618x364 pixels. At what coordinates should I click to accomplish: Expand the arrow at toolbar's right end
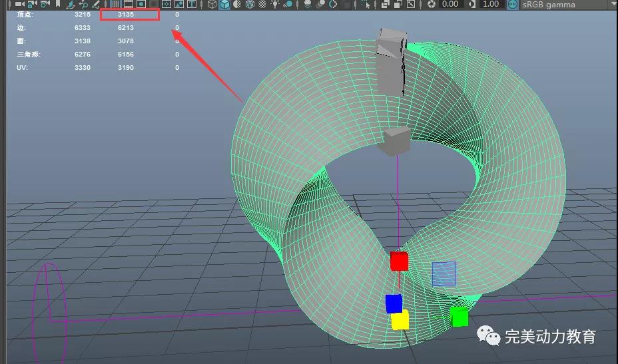[613, 4]
